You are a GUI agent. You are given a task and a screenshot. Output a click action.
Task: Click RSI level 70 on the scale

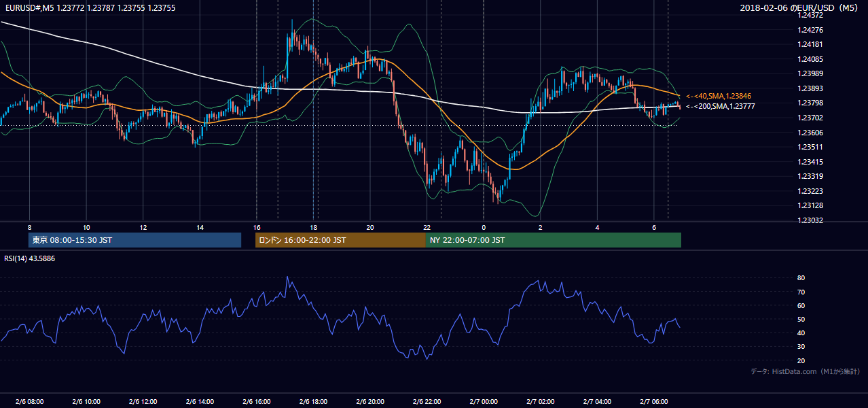click(x=801, y=292)
